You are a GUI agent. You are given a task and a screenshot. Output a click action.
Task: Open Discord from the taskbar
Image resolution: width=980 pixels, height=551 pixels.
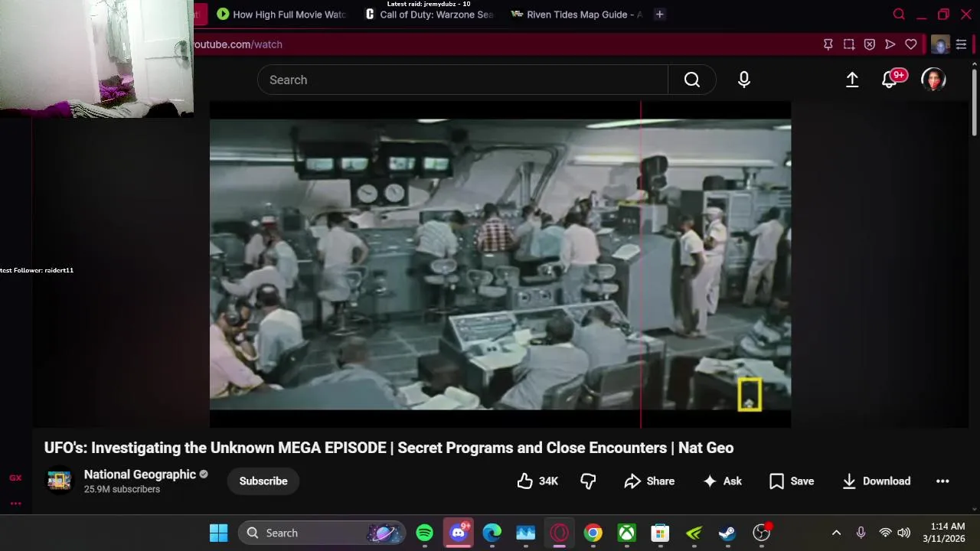click(458, 533)
